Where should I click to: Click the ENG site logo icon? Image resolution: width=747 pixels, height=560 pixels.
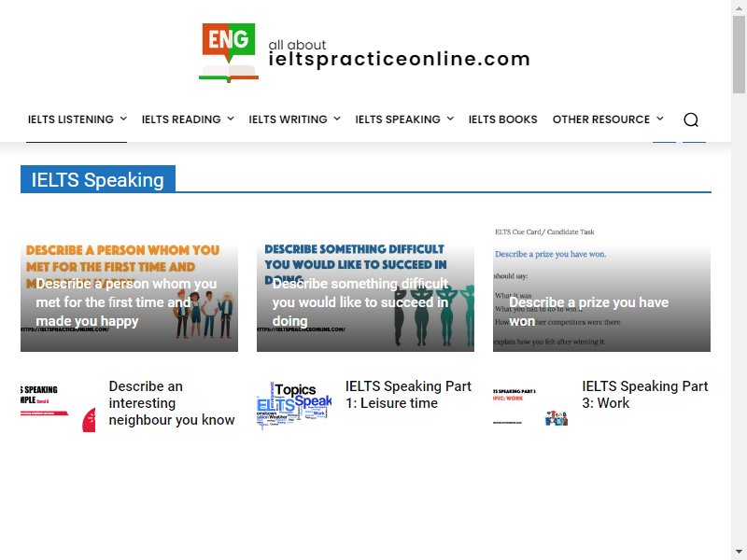pyautogui.click(x=229, y=53)
